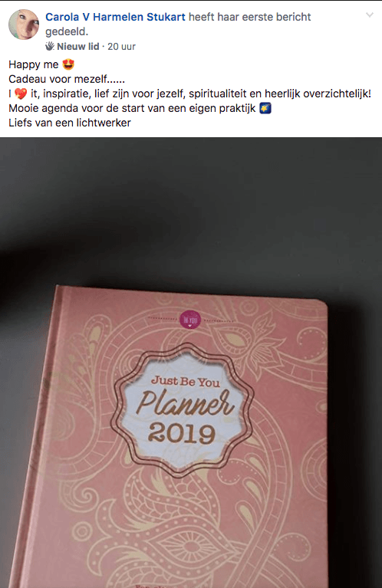
Task: Click the Cadeau voor mezelf line
Action: 67,79
